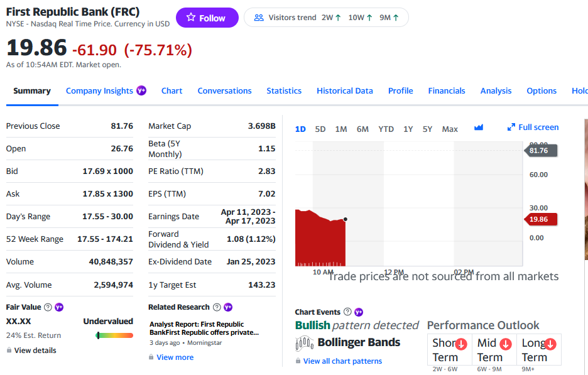Click the Short Term down arrow indicator
Screen dimensions: 588x375
(461, 344)
